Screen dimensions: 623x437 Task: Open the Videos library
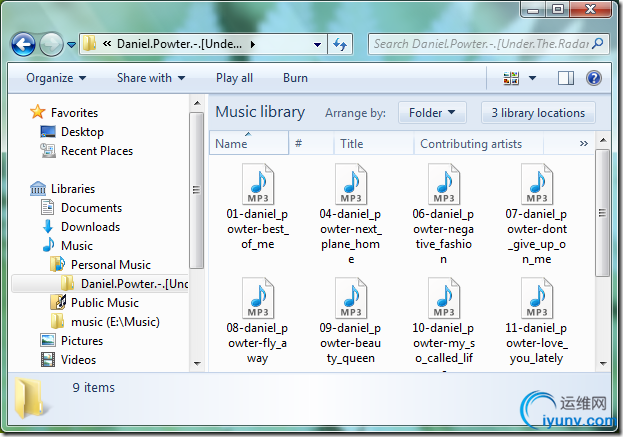(x=78, y=360)
